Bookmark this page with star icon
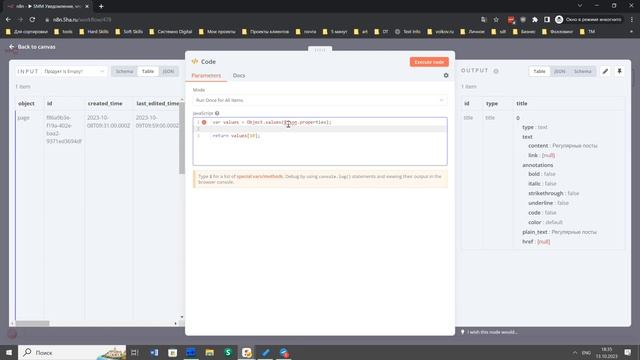 tap(496, 20)
